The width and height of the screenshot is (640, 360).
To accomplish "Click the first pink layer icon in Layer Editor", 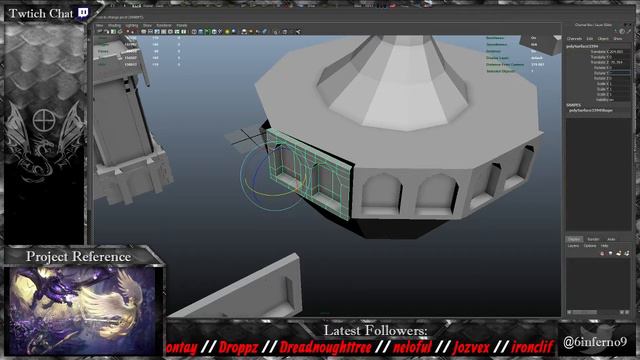I will click(x=602, y=253).
